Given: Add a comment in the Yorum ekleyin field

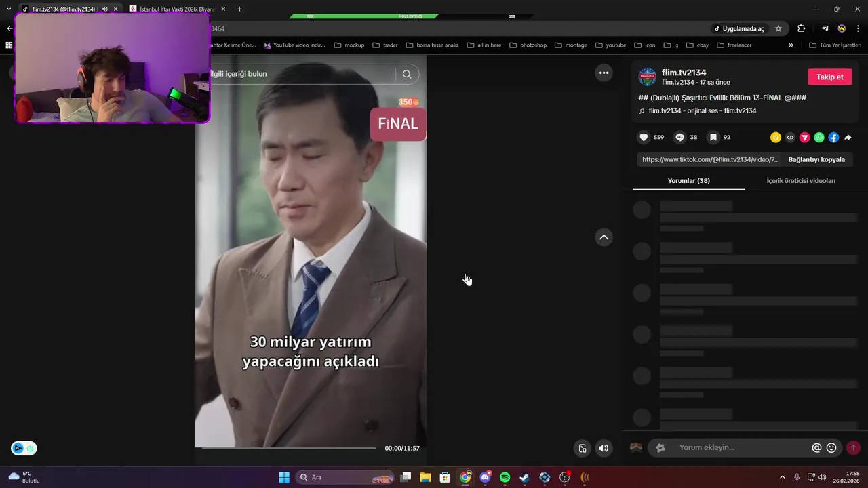Looking at the screenshot, I should click(743, 447).
